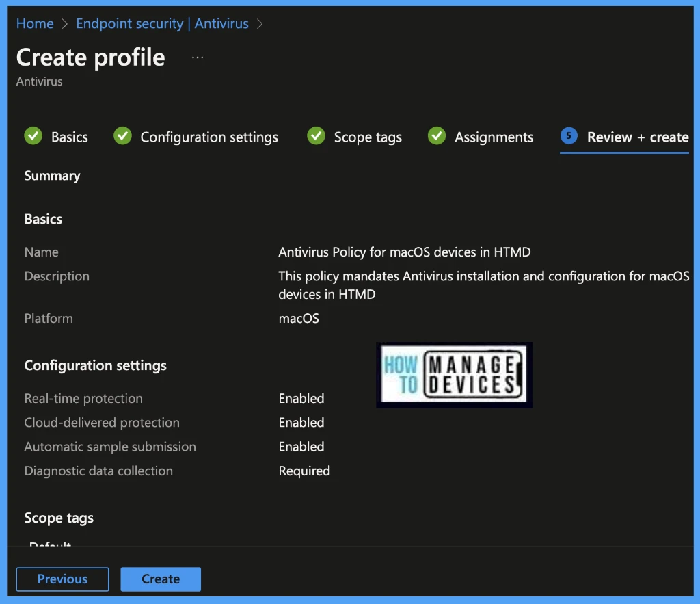The height and width of the screenshot is (604, 700).
Task: Click the 'Automatic sample submission' setting label
Action: [x=110, y=447]
